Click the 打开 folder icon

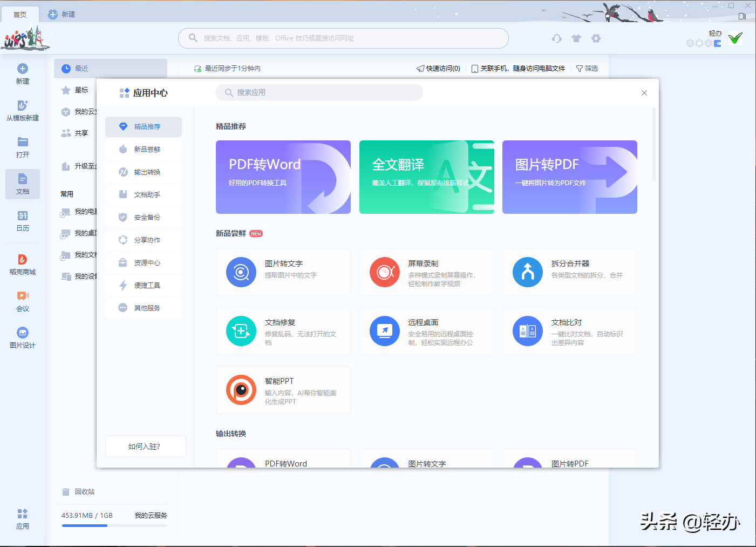pyautogui.click(x=23, y=142)
